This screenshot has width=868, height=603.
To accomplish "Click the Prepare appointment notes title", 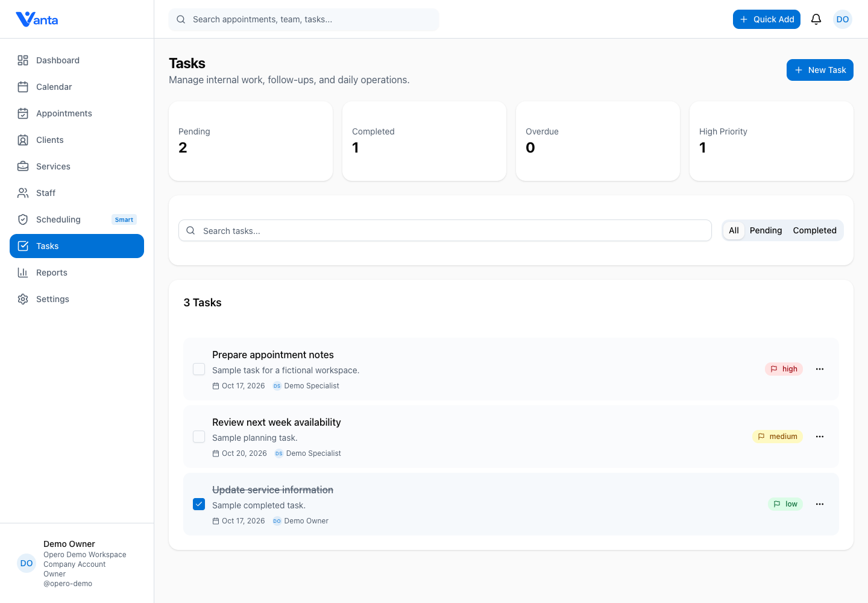I will pyautogui.click(x=273, y=355).
